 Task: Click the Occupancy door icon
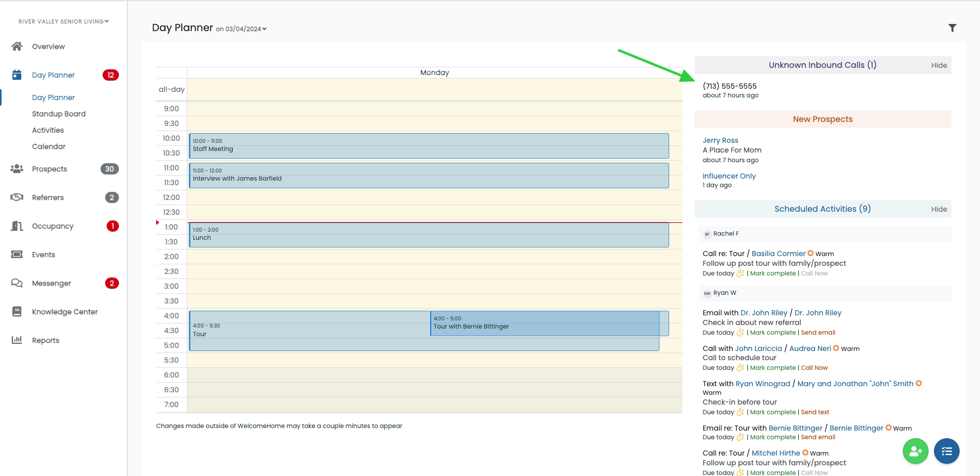(17, 226)
